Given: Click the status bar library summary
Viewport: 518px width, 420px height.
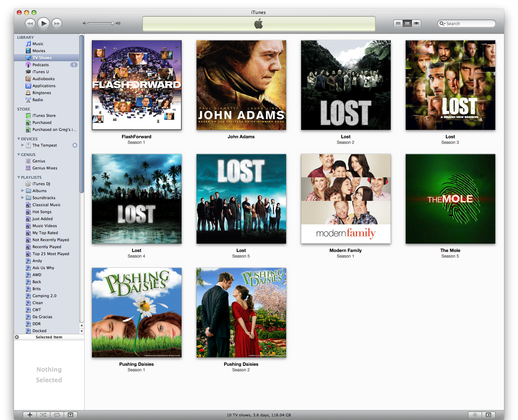Looking at the screenshot, I should click(259, 415).
